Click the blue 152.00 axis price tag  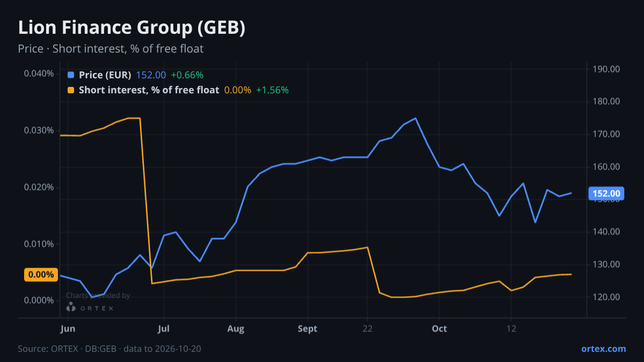pos(606,194)
